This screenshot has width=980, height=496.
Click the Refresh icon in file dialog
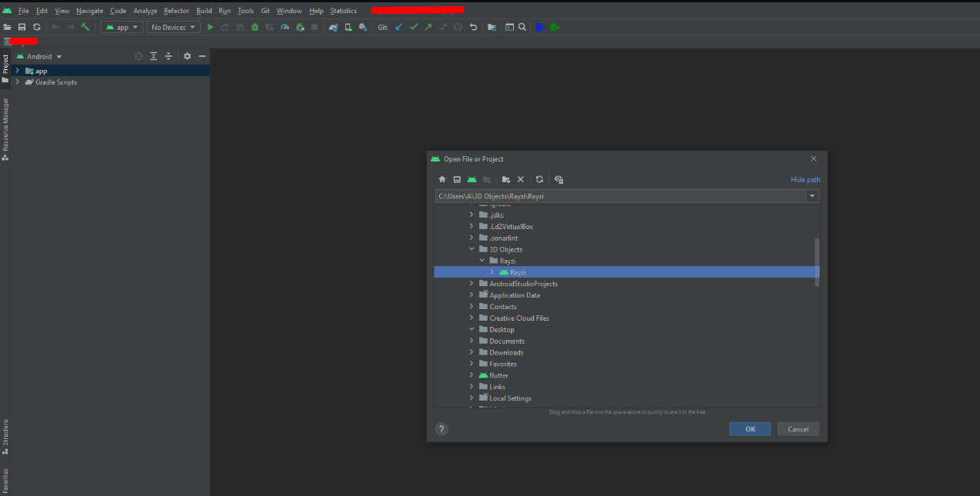pyautogui.click(x=539, y=179)
